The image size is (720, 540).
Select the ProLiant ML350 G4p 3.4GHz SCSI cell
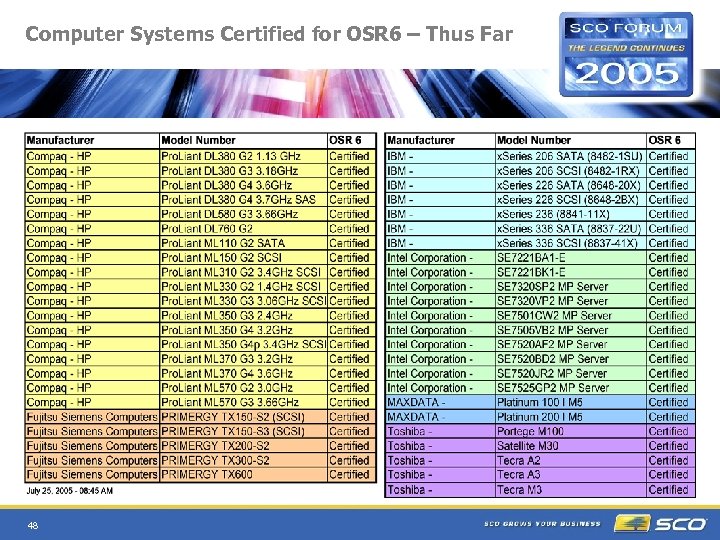point(243,344)
